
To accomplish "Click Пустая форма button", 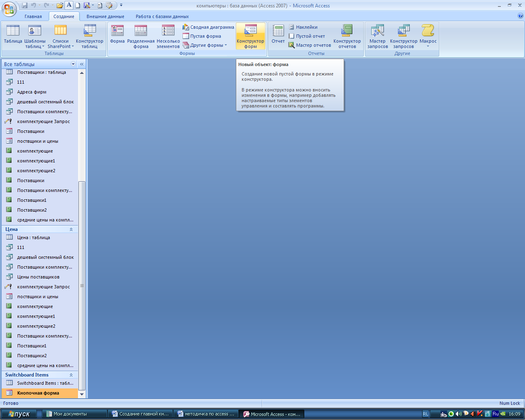I will pyautogui.click(x=202, y=36).
